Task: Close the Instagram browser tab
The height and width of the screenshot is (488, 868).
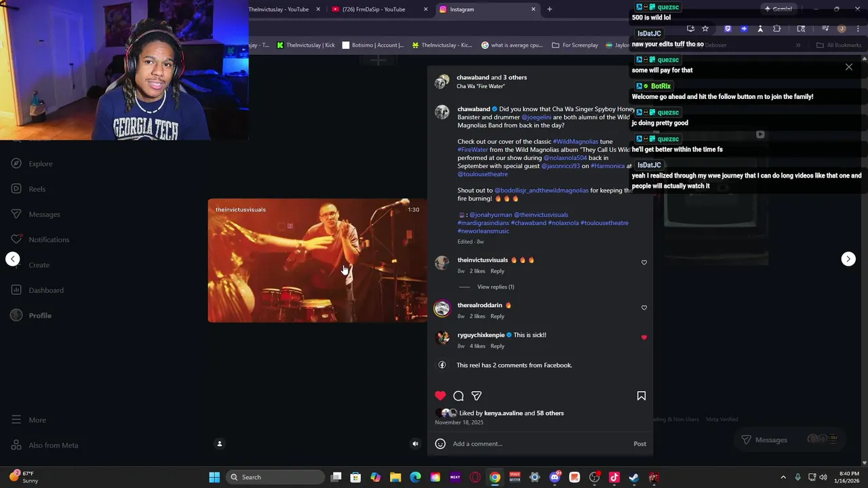Action: click(x=533, y=9)
